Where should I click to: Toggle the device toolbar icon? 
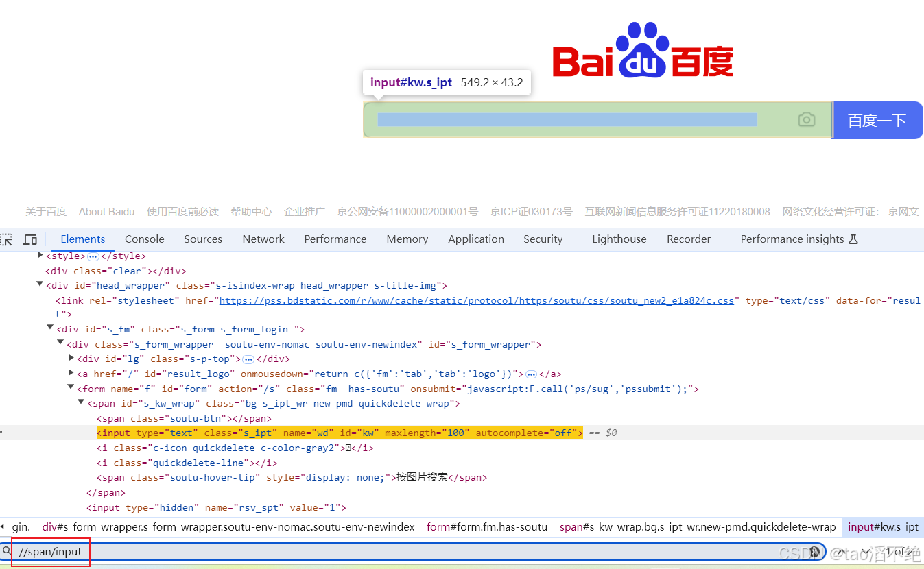click(x=30, y=239)
